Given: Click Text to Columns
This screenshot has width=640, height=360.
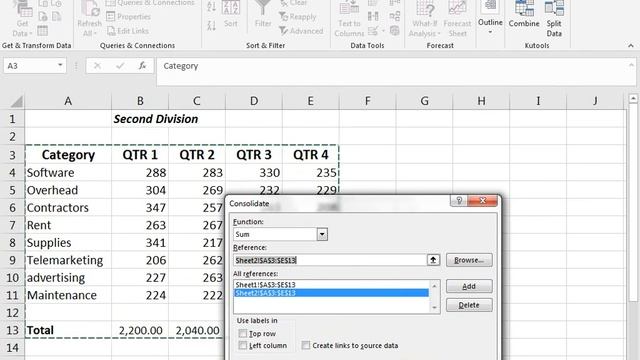Looking at the screenshot, I should click(349, 19).
